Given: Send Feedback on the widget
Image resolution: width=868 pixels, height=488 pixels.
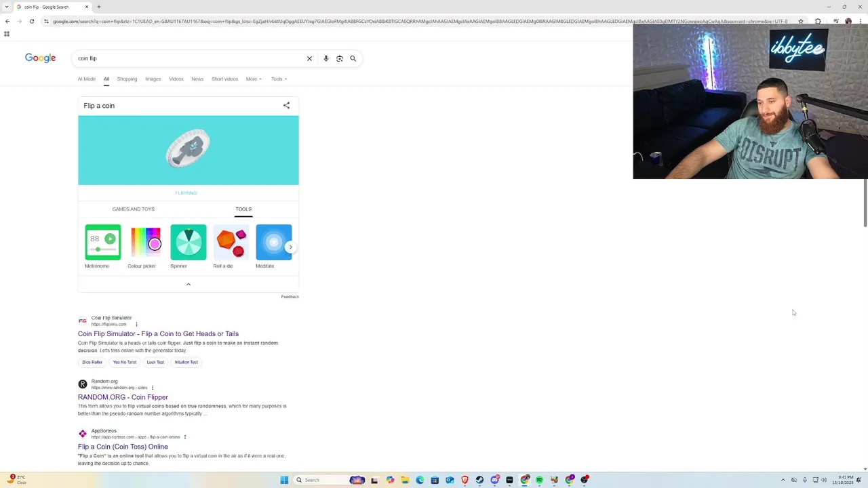Looking at the screenshot, I should pos(290,297).
